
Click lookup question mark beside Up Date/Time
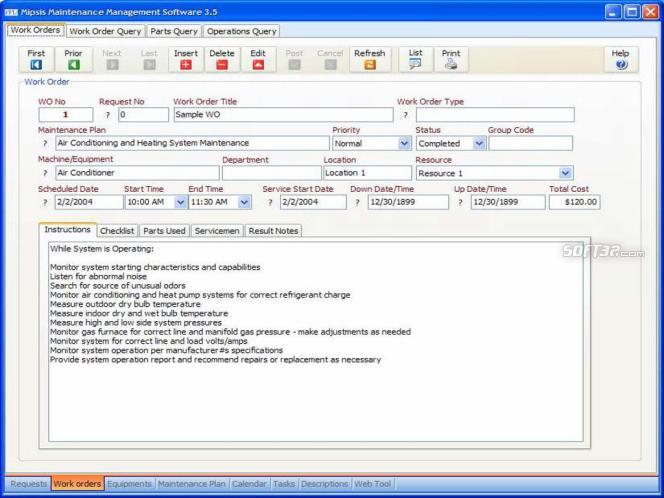[x=460, y=202]
